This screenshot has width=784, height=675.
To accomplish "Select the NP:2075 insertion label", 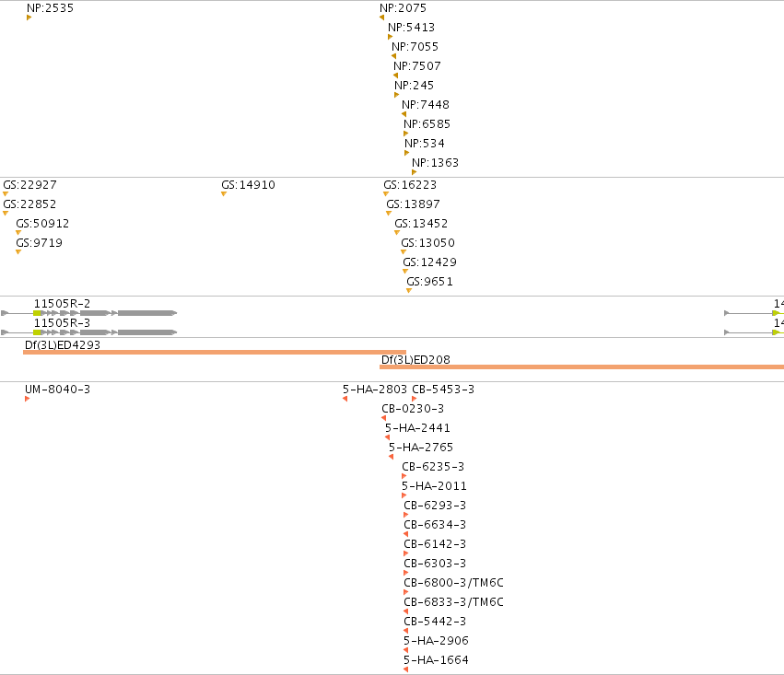I will [x=403, y=8].
